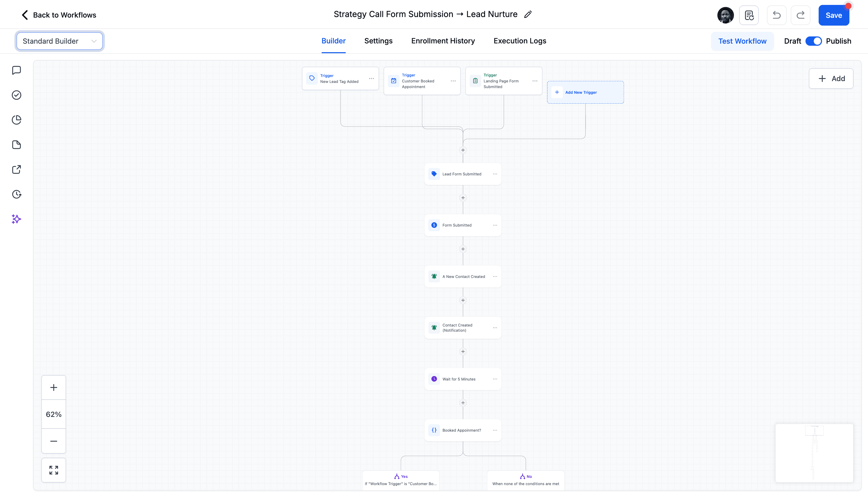Click the user avatar photo

(x=725, y=15)
